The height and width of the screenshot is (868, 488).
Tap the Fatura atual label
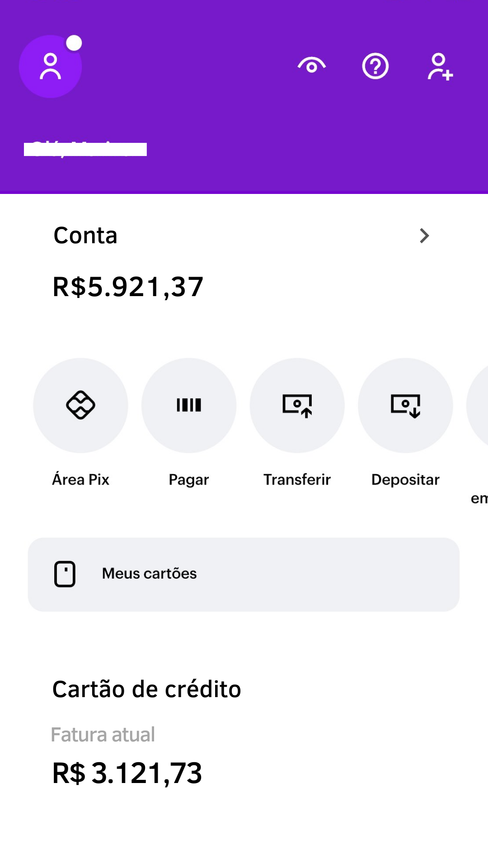tap(103, 735)
